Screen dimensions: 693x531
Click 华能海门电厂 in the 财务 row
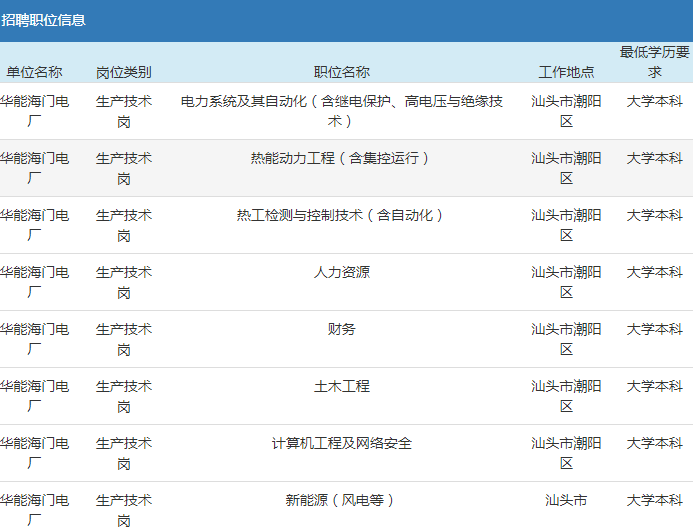[x=34, y=339]
